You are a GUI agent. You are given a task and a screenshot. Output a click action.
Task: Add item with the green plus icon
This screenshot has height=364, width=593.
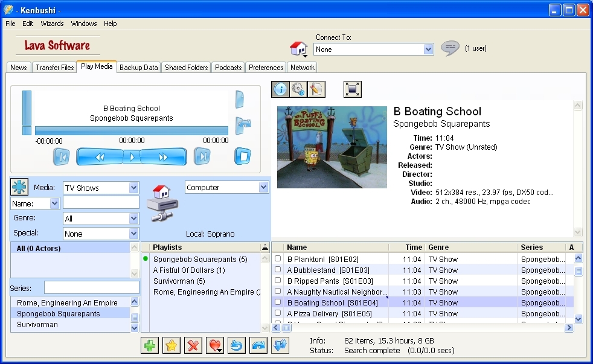(149, 345)
